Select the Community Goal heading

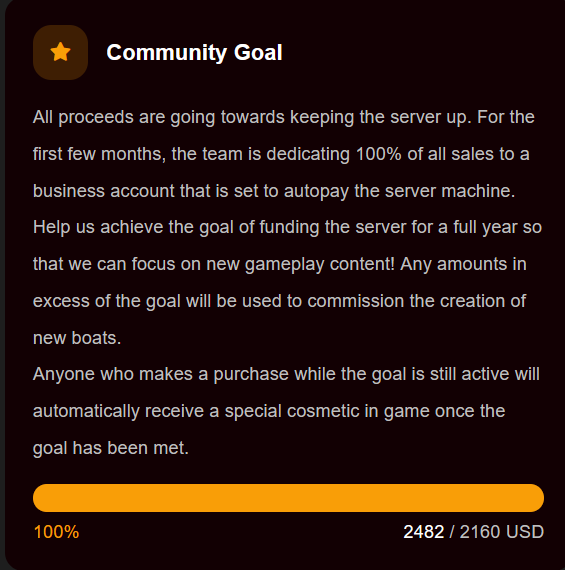click(194, 52)
